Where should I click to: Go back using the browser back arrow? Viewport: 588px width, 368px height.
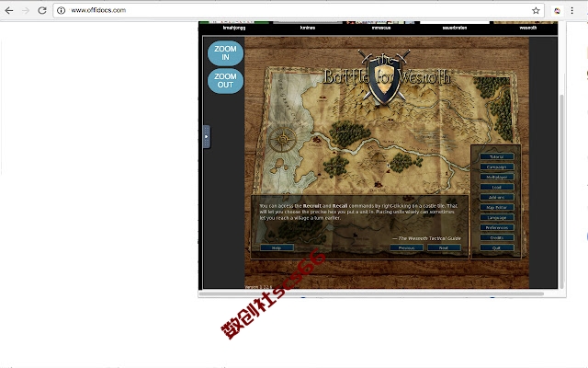point(9,10)
